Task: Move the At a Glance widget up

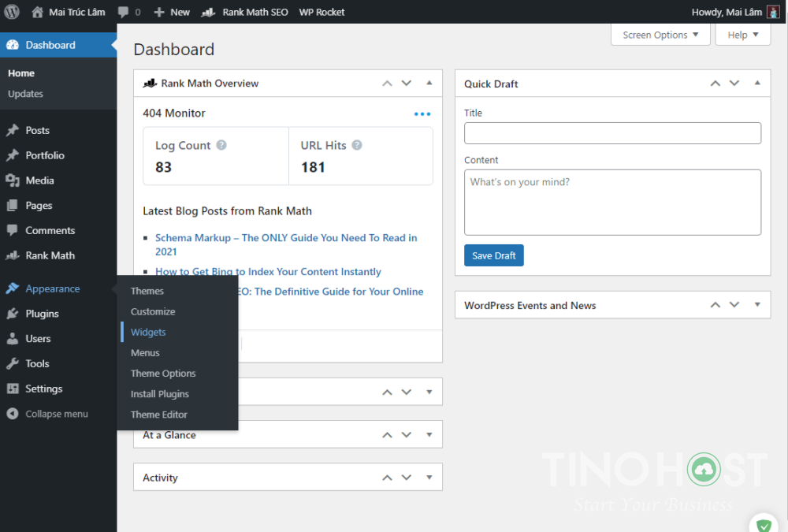Action: pos(387,435)
